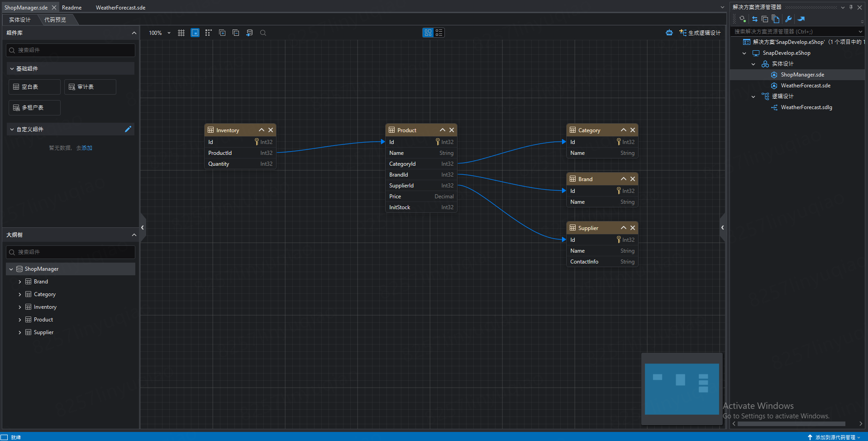This screenshot has height=441, width=868.
Task: Click the component library search field
Action: pyautogui.click(x=71, y=50)
